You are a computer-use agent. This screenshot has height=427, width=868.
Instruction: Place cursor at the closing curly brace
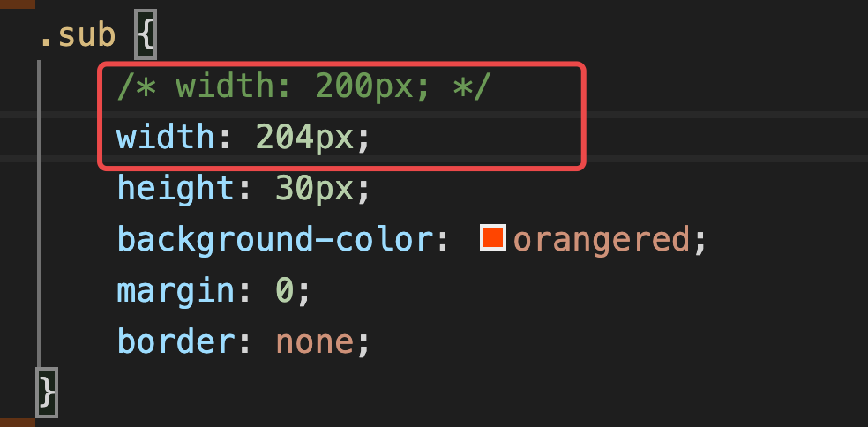point(47,389)
